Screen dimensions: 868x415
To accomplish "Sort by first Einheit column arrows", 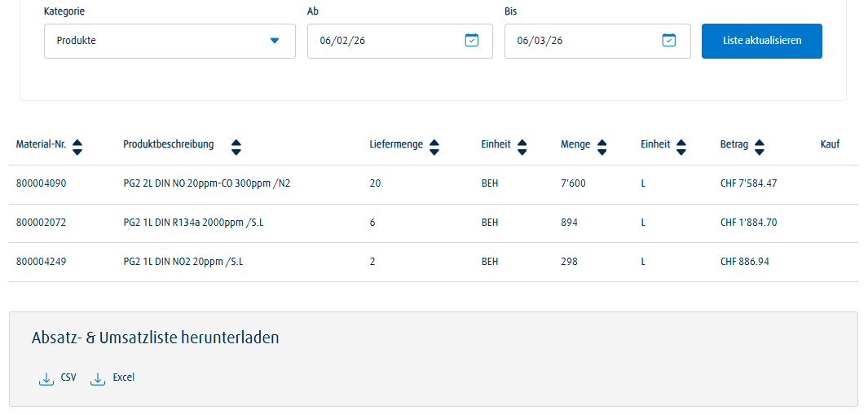I will coord(522,147).
